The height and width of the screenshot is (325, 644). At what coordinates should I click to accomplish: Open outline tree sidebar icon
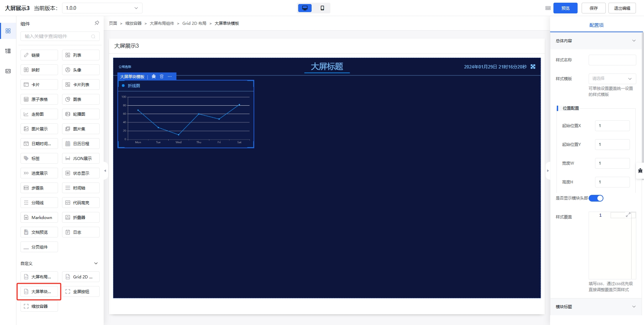[x=8, y=51]
